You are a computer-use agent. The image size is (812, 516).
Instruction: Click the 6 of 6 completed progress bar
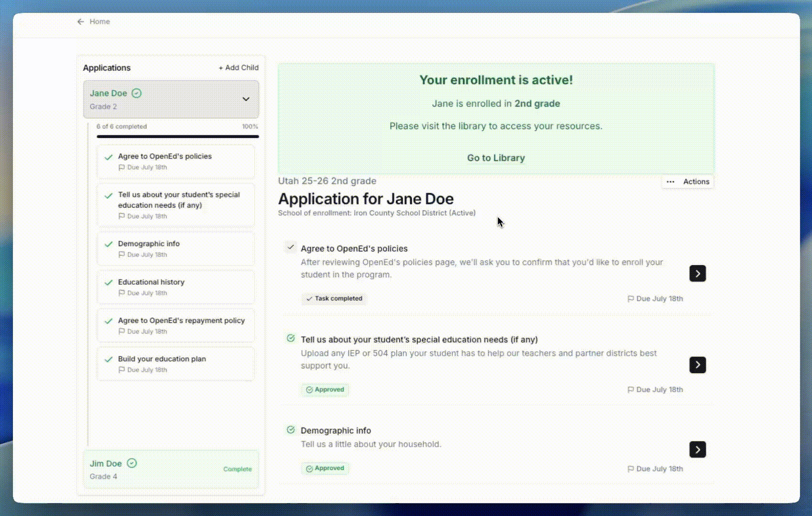[x=177, y=137]
